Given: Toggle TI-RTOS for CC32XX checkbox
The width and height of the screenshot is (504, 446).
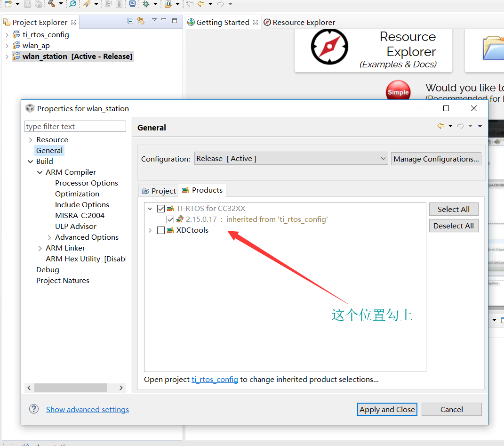Looking at the screenshot, I should tap(161, 209).
